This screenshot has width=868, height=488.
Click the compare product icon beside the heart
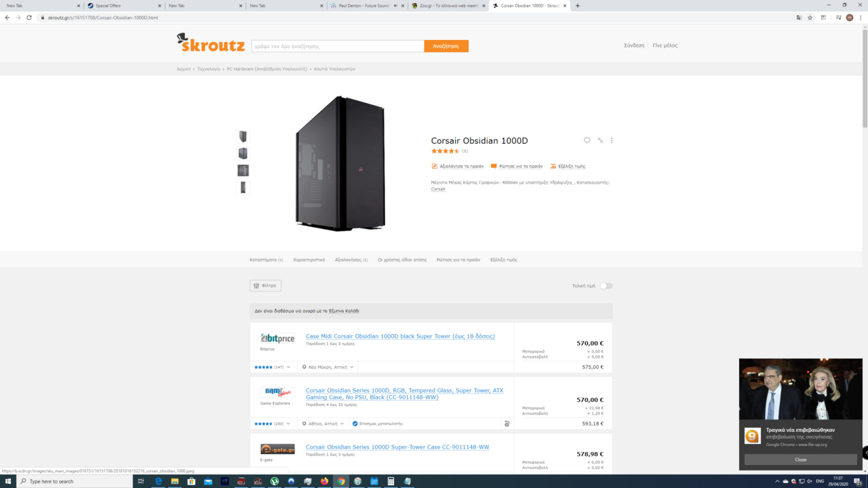point(600,140)
